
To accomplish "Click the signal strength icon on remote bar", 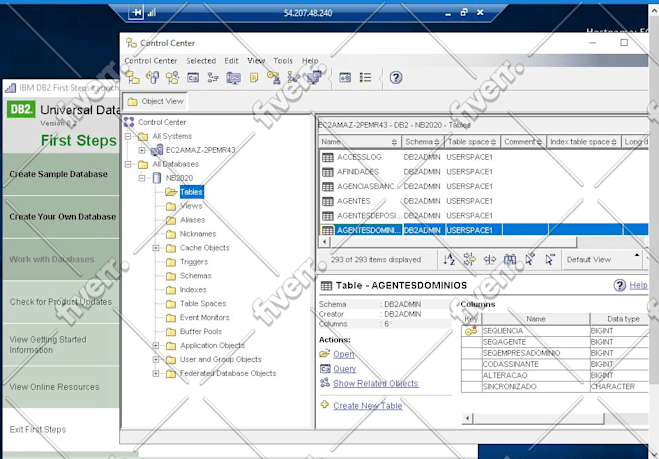I will tap(152, 13).
